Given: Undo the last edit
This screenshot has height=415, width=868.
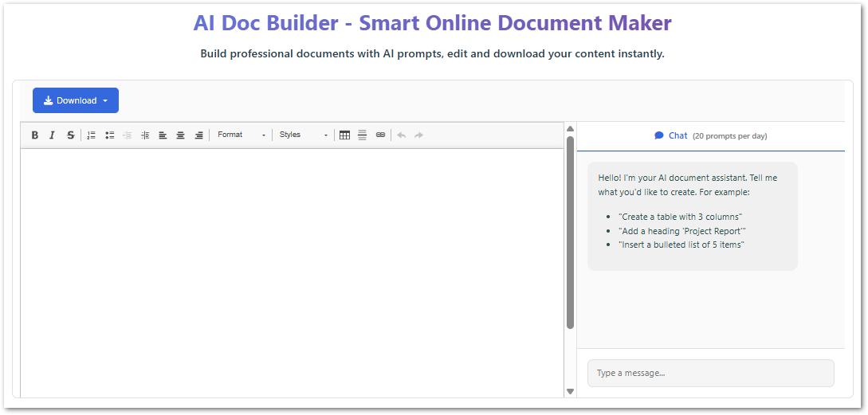Looking at the screenshot, I should point(402,135).
